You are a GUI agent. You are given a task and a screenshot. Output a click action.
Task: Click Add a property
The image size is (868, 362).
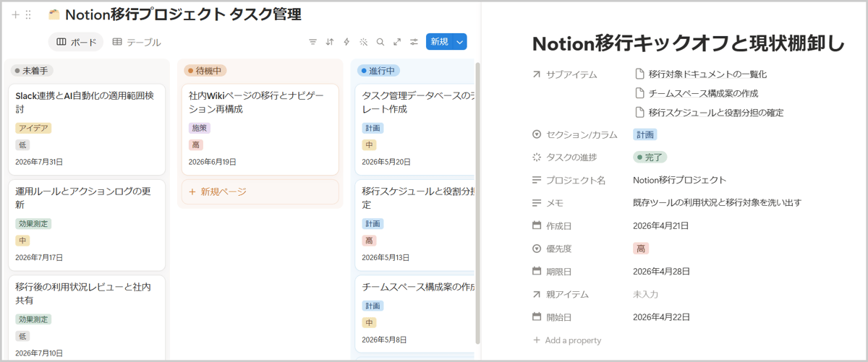[567, 340]
